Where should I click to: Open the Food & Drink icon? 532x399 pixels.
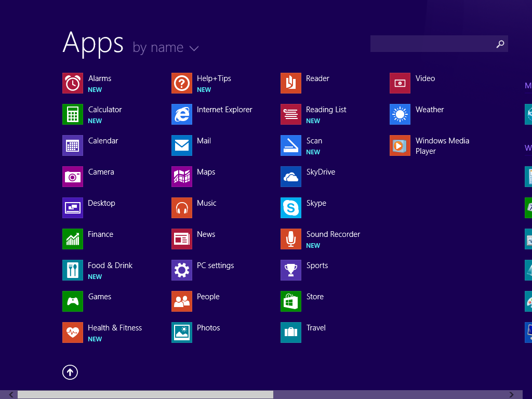[x=73, y=270]
